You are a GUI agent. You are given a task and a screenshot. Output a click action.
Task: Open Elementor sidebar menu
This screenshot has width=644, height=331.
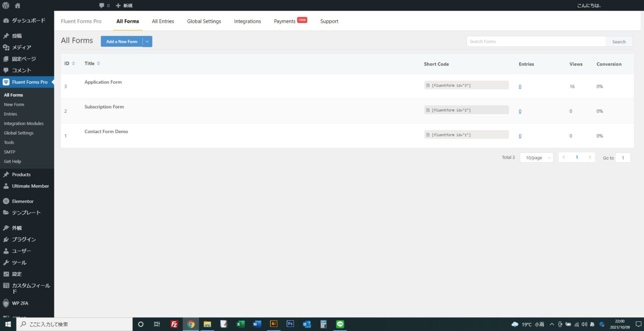27,201
